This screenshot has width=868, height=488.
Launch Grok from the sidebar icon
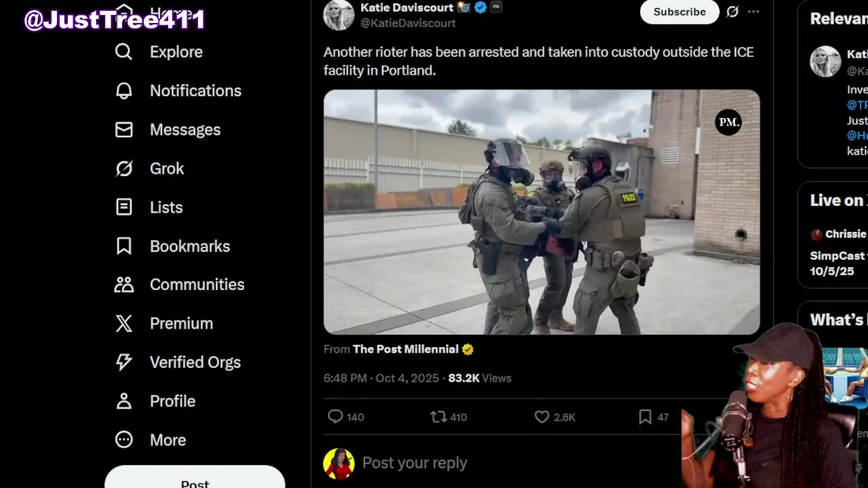tap(123, 168)
